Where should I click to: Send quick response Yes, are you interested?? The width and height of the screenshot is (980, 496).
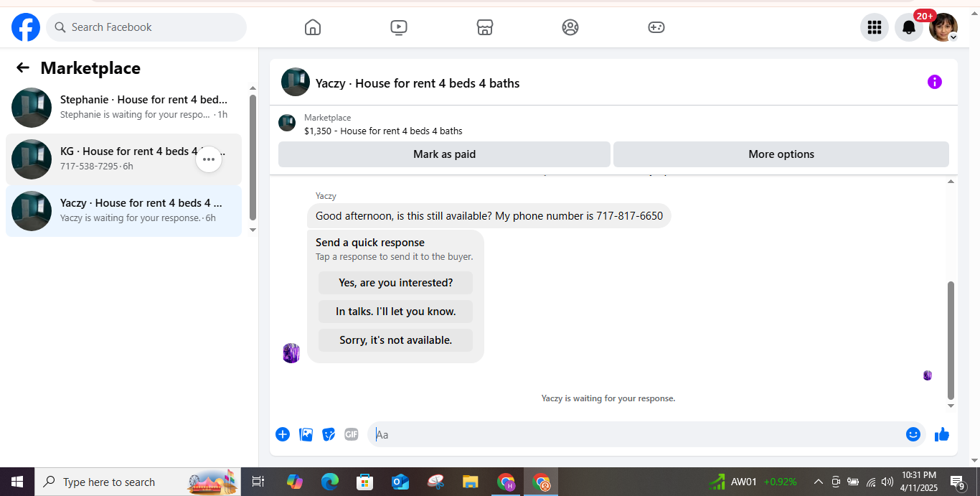[395, 283]
